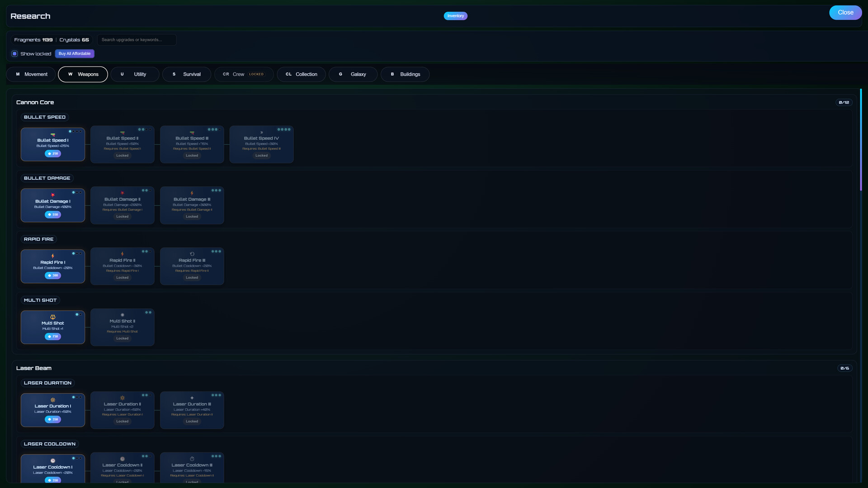Click the Laser Cooldown III clock icon
868x488 pixels.
pyautogui.click(x=192, y=458)
